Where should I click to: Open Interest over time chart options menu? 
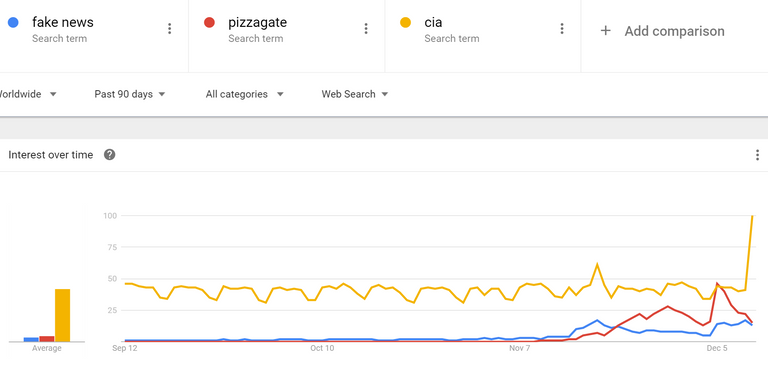[x=757, y=155]
